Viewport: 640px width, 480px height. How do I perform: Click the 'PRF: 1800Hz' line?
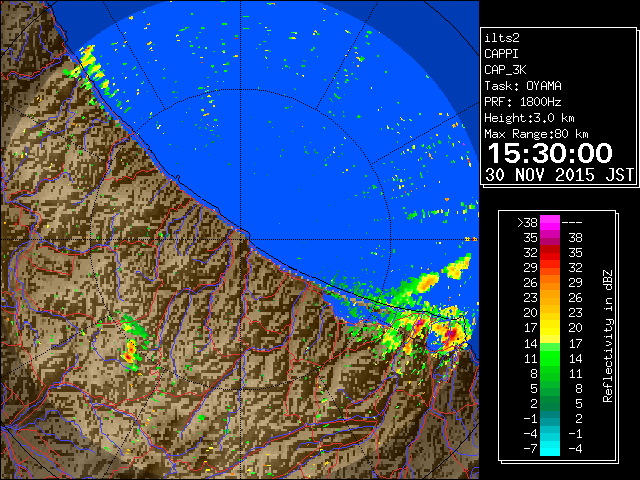click(523, 102)
